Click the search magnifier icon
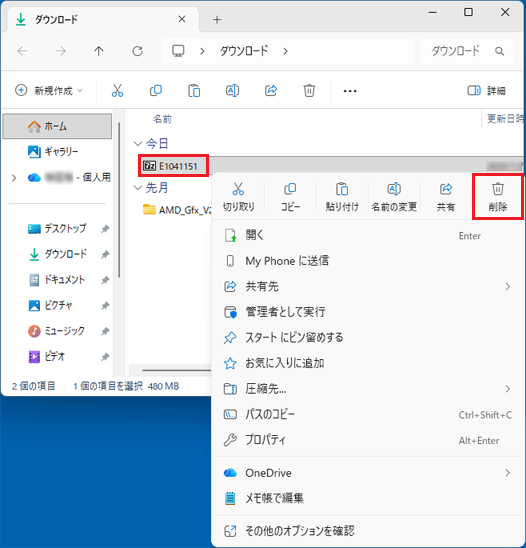 click(x=499, y=51)
